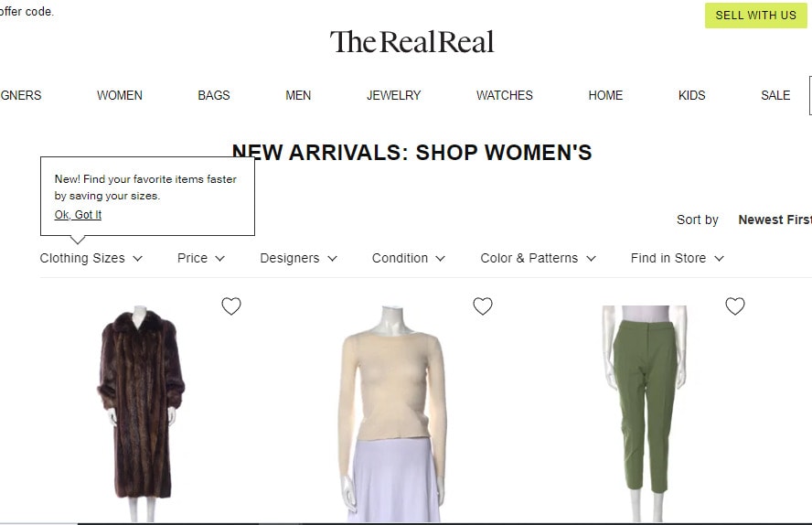Open the Designers filter dropdown

pos(298,258)
